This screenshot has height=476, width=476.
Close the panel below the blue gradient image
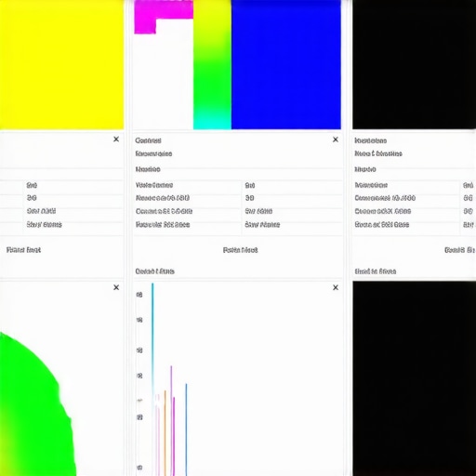(x=336, y=139)
